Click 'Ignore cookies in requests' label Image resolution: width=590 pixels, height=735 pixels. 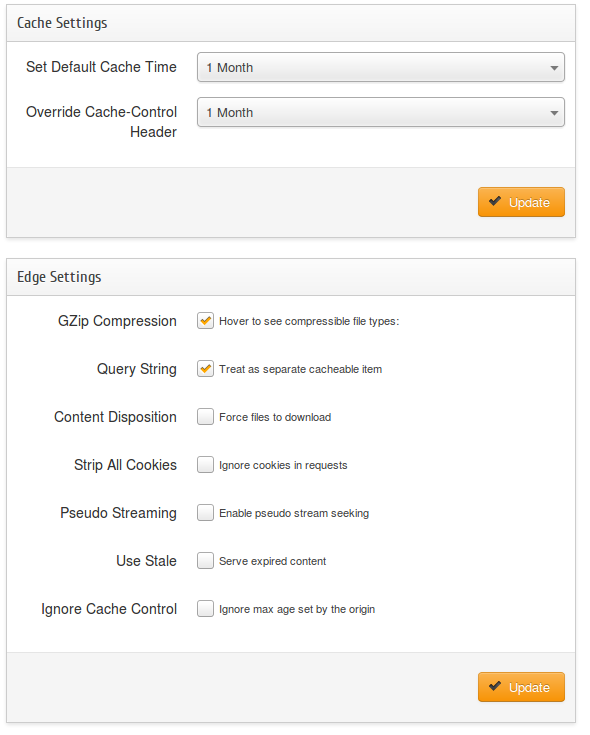283,465
